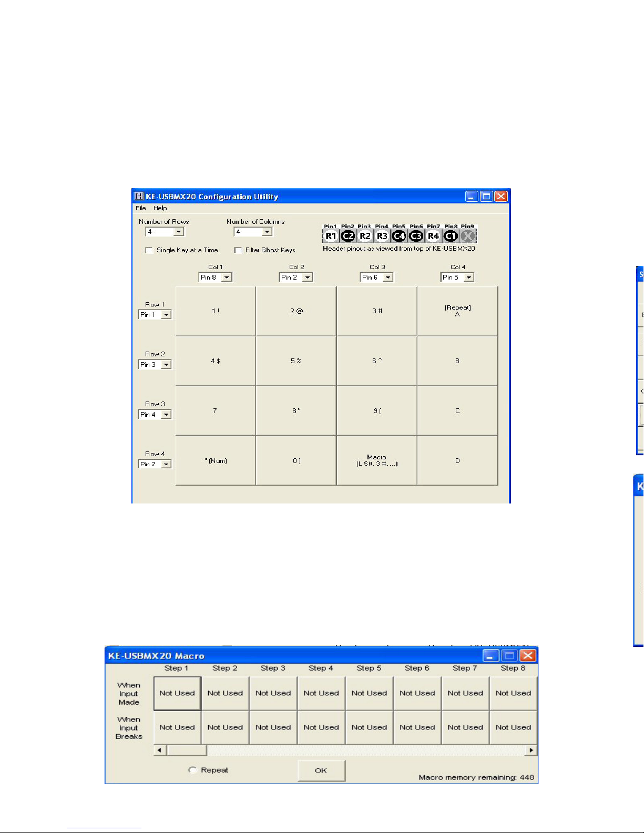The image size is (644, 833).
Task: Click the R1 pin icon in header pinout
Action: click(331, 236)
